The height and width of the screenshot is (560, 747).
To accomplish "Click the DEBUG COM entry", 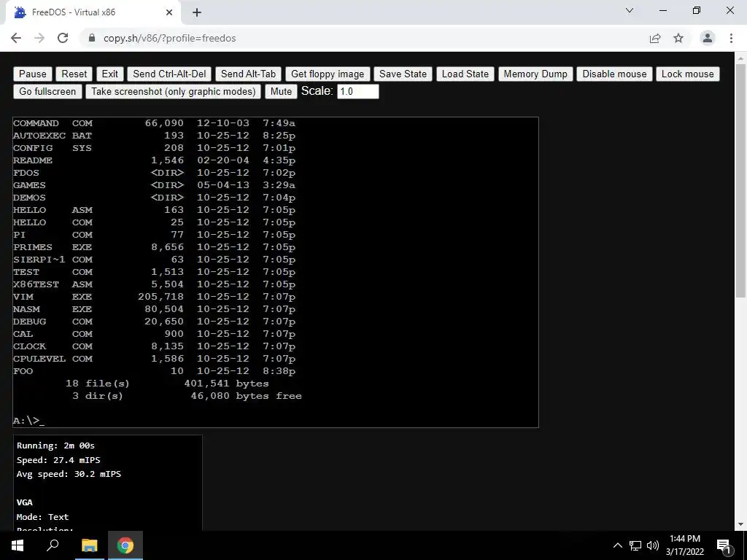I will pyautogui.click(x=154, y=322).
